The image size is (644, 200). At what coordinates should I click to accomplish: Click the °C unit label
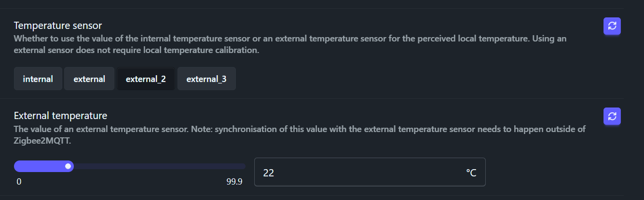tap(471, 173)
